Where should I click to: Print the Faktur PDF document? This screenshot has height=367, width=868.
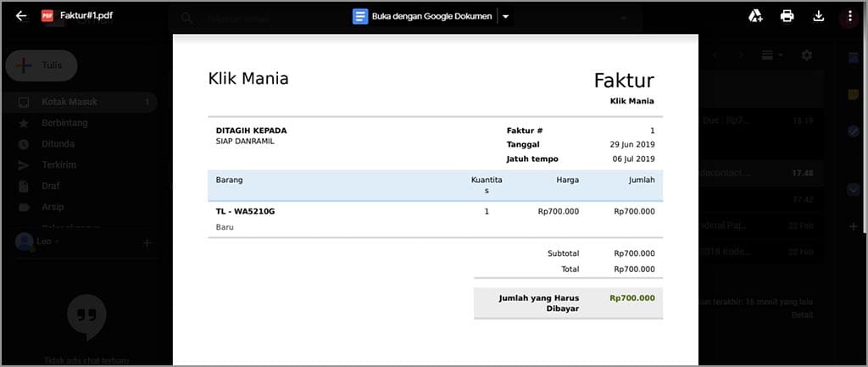coord(787,16)
